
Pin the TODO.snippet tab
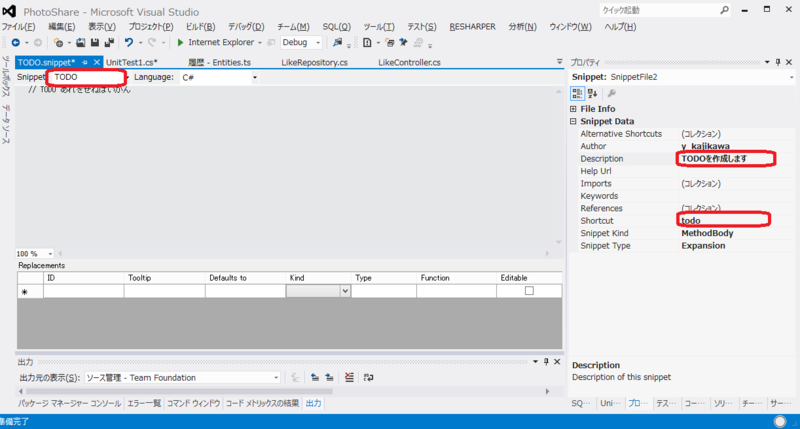tap(85, 62)
